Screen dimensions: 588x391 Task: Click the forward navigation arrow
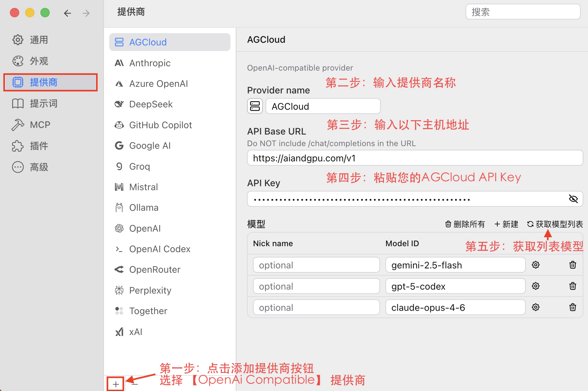point(86,13)
